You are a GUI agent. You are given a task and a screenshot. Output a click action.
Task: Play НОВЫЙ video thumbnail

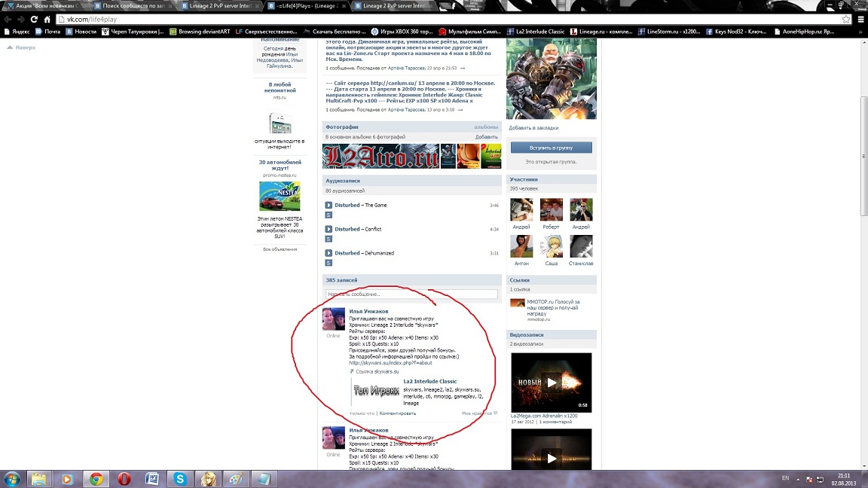click(552, 383)
